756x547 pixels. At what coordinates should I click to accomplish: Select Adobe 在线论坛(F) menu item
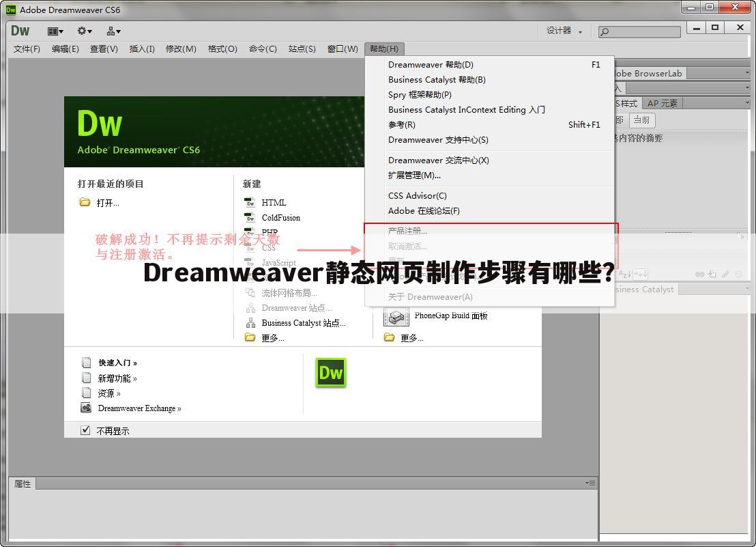pos(489,211)
